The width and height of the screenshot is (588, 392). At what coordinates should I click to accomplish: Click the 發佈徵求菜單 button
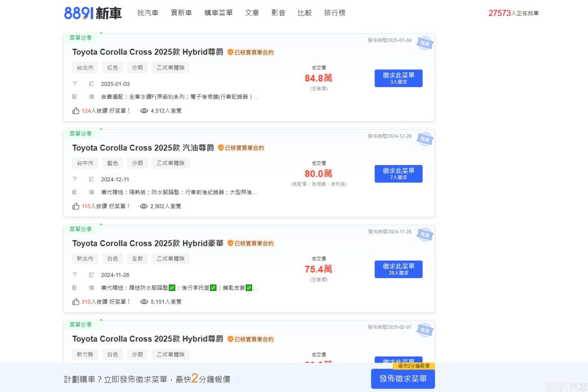click(403, 379)
